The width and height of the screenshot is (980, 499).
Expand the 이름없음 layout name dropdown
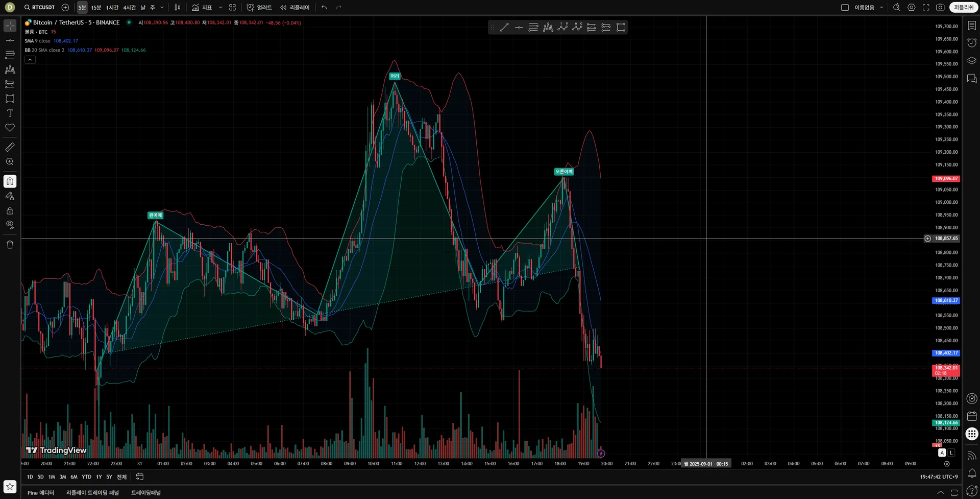[x=881, y=8]
